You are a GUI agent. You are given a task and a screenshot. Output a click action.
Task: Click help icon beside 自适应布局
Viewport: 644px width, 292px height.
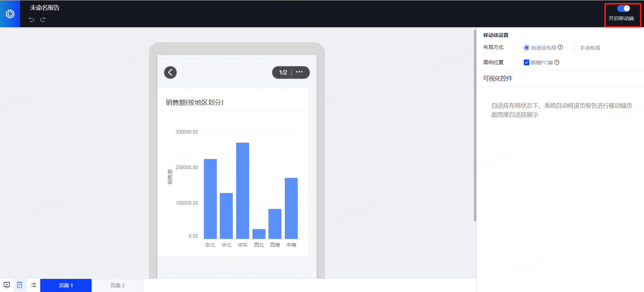[x=560, y=47]
